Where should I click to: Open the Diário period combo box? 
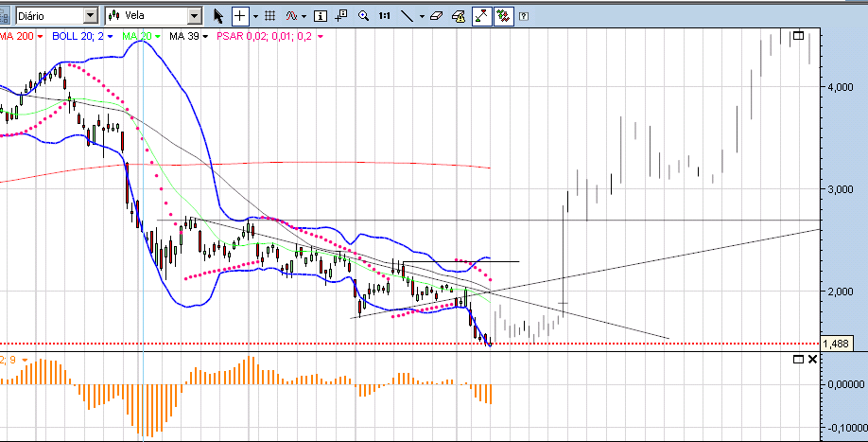(x=57, y=15)
